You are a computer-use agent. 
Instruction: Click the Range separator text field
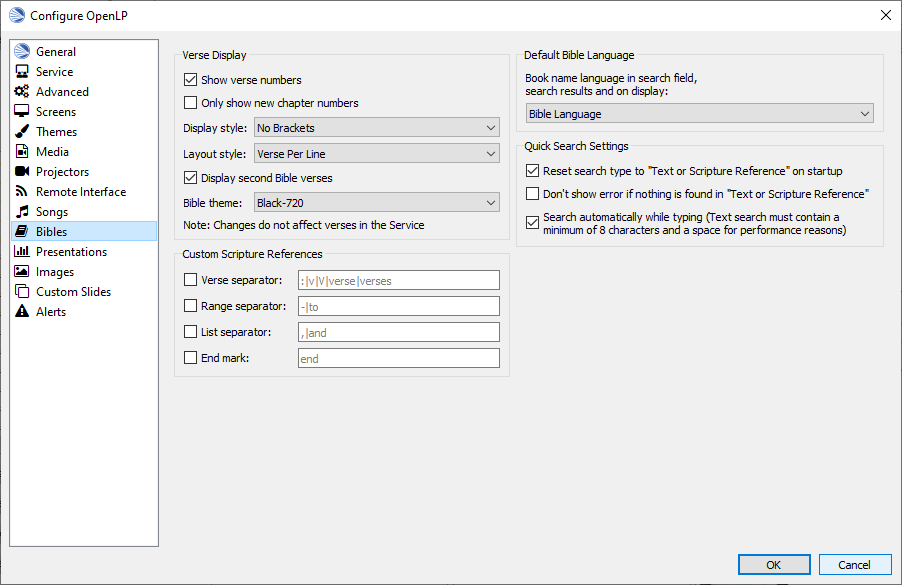click(x=399, y=306)
